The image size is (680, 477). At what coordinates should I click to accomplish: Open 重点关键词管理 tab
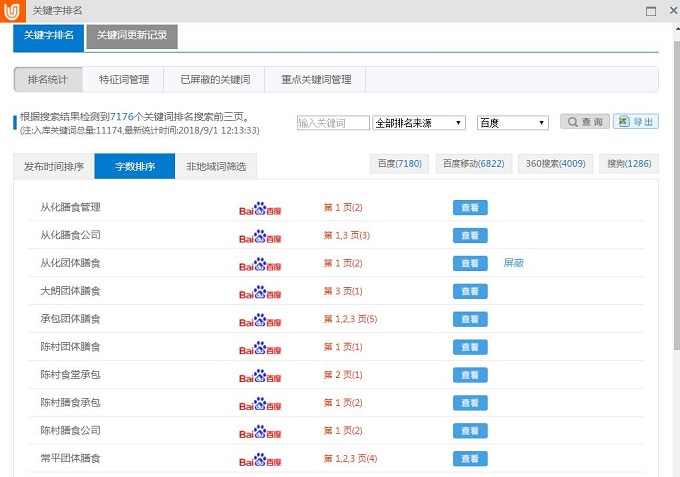(316, 79)
